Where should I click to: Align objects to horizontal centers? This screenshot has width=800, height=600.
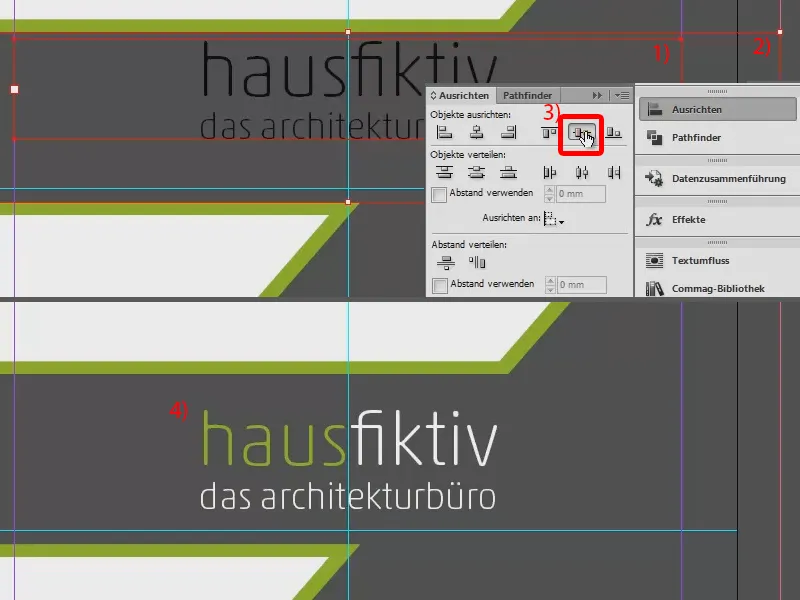[477, 133]
